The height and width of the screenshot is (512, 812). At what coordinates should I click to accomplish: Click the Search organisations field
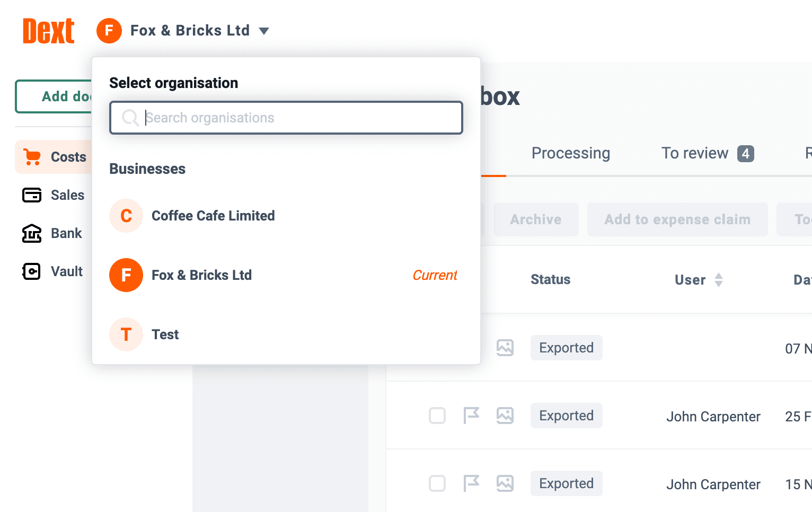[x=286, y=118]
